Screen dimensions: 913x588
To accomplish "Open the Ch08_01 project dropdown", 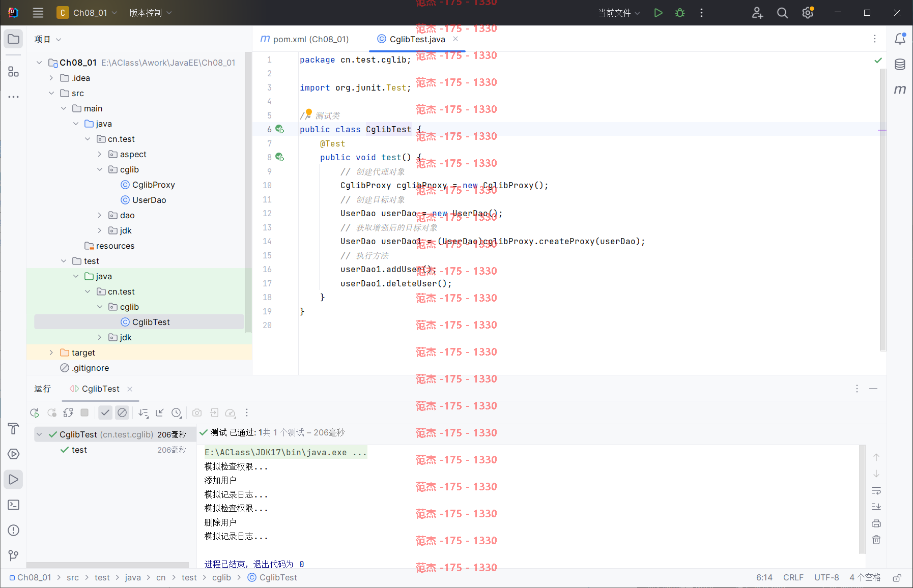I will [87, 13].
